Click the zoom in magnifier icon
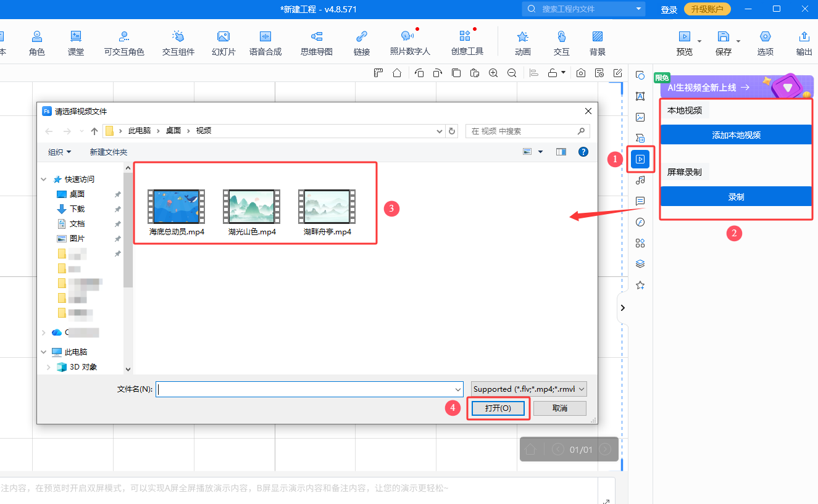Viewport: 818px width, 504px height. click(x=493, y=73)
